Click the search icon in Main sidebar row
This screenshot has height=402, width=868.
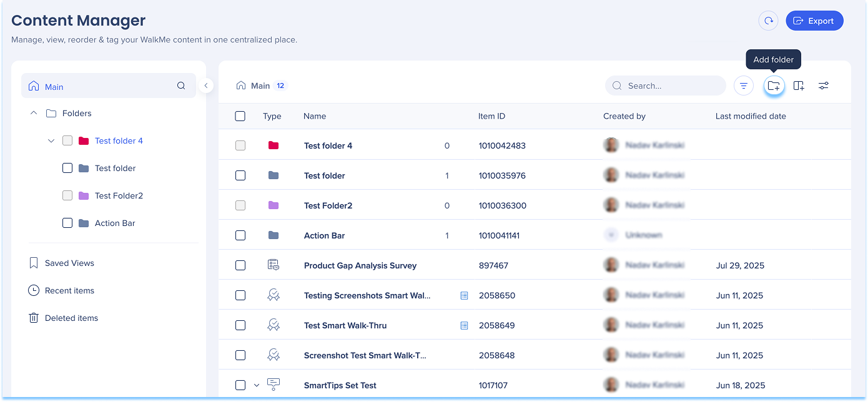(181, 86)
